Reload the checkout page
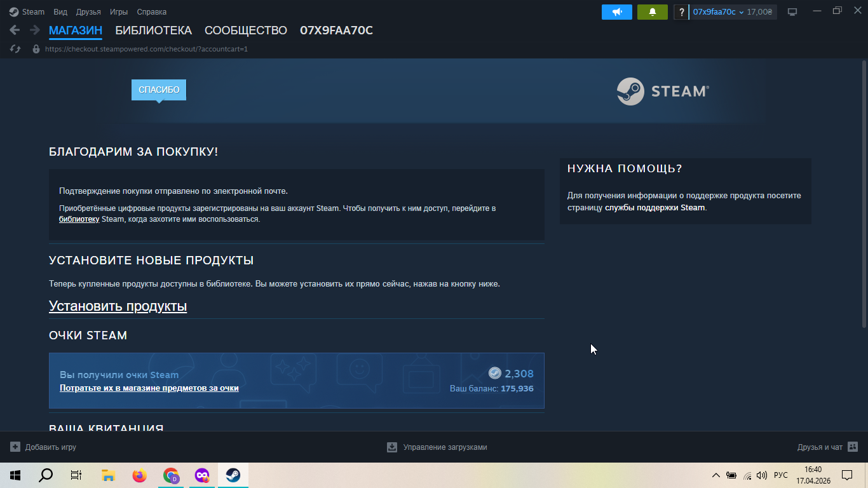Viewport: 868px width, 488px height. (x=15, y=49)
